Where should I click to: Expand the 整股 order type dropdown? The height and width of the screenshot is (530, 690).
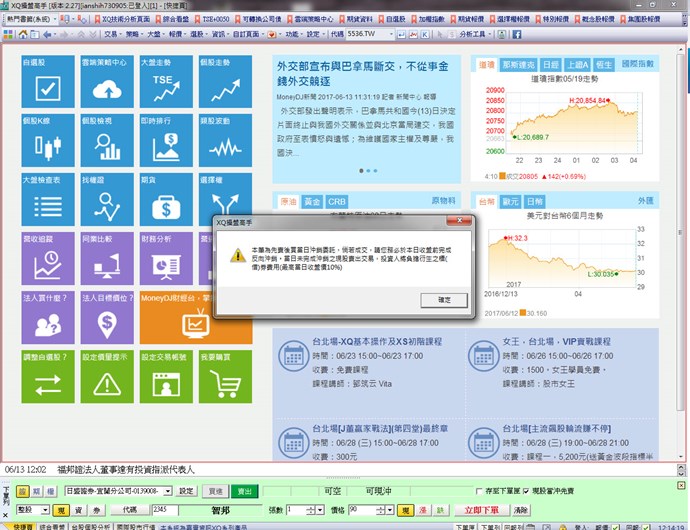45,510
